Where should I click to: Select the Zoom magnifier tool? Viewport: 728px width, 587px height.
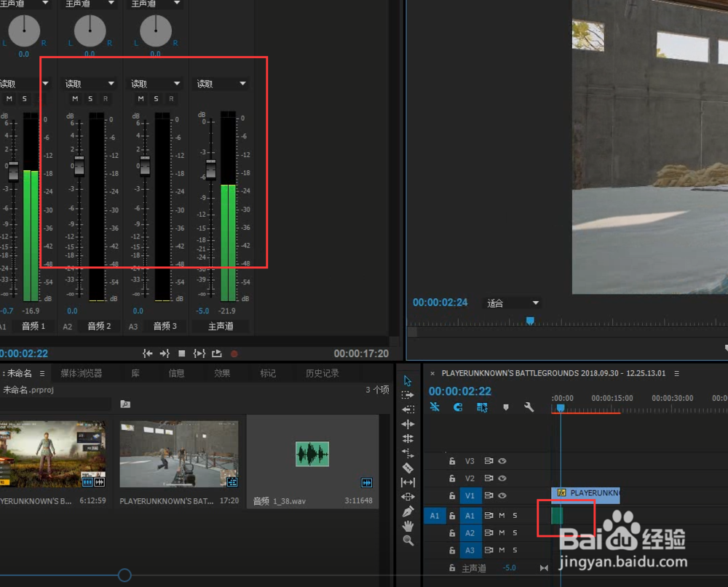coord(408,540)
